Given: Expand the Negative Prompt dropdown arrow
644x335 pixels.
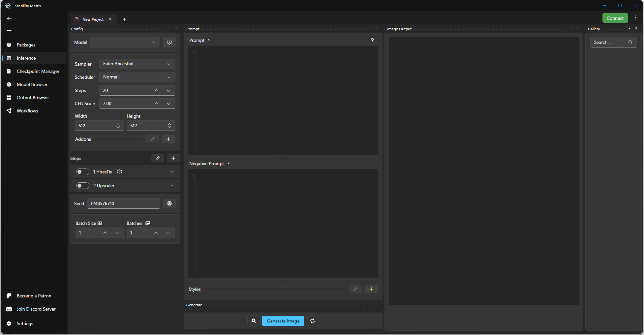Looking at the screenshot, I should click(229, 164).
